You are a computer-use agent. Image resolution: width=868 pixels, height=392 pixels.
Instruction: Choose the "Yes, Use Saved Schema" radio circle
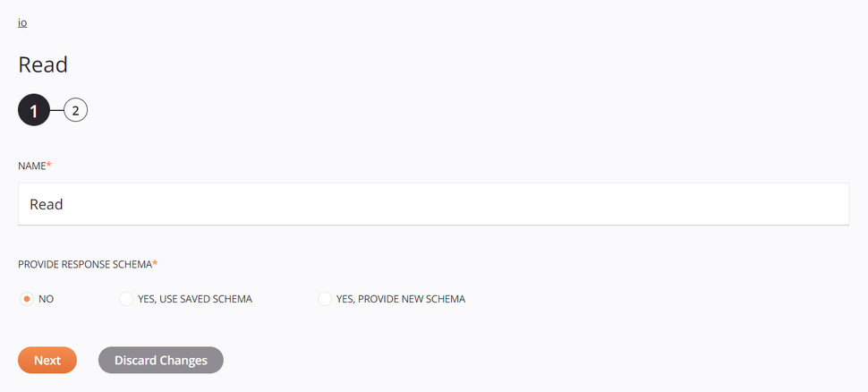pyautogui.click(x=126, y=299)
